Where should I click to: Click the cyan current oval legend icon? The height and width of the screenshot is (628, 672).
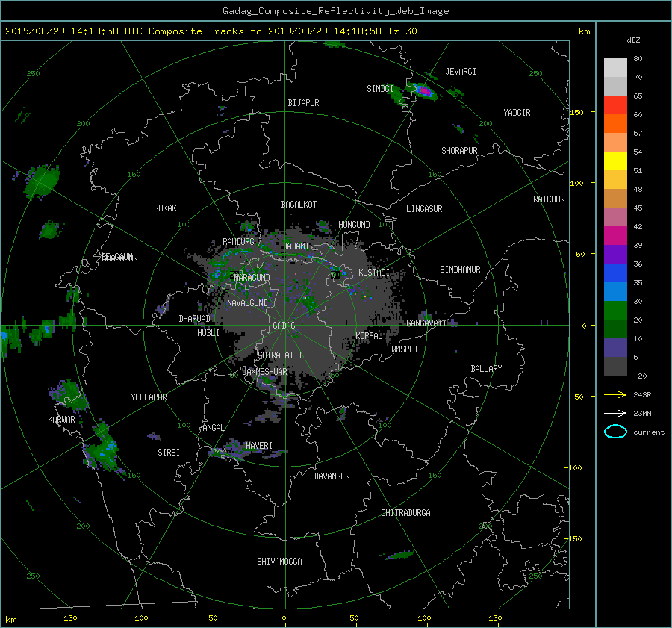615,432
